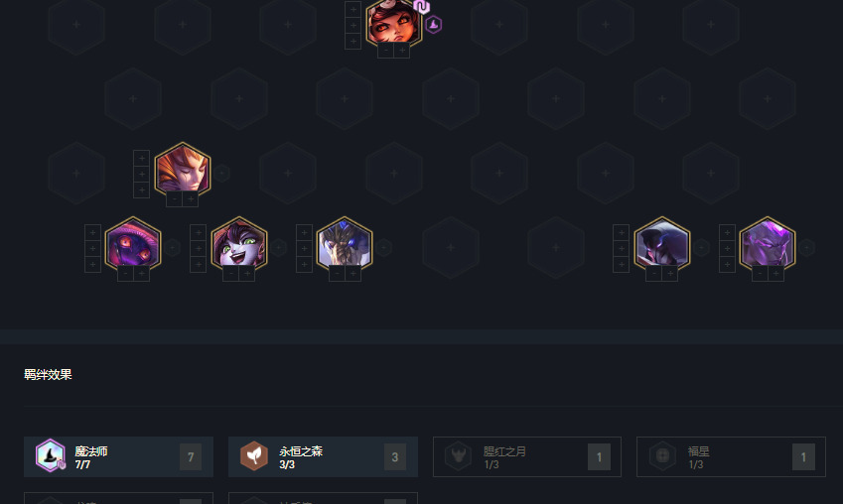Increase star level under Lulu
The height and width of the screenshot is (504, 843).
[x=247, y=274]
